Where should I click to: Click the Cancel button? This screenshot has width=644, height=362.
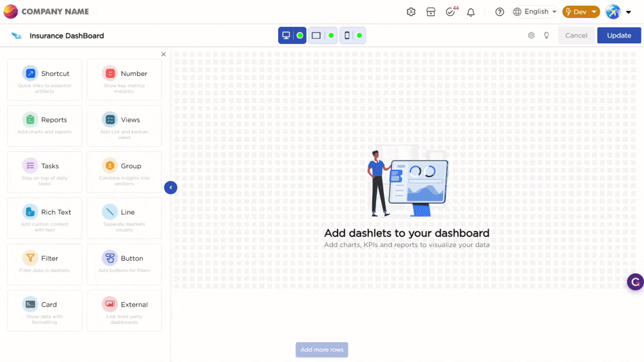coord(576,35)
